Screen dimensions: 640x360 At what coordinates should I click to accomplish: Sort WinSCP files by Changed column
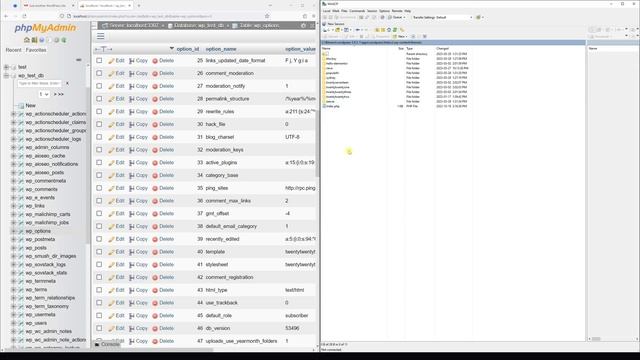point(442,49)
